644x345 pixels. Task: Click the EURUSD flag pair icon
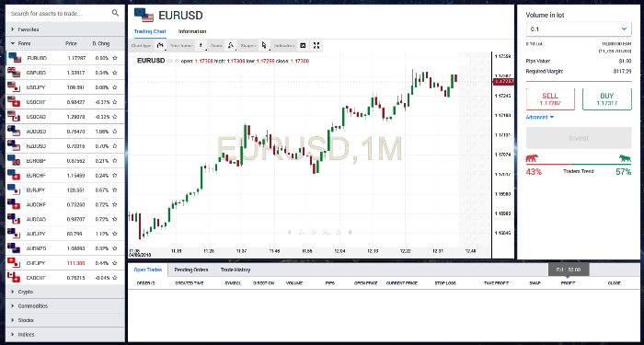click(15, 57)
